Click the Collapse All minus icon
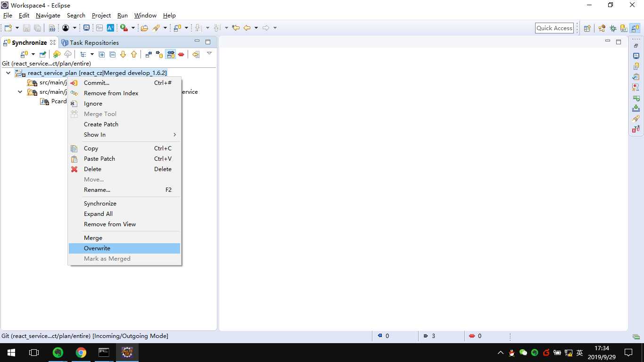 (112, 54)
